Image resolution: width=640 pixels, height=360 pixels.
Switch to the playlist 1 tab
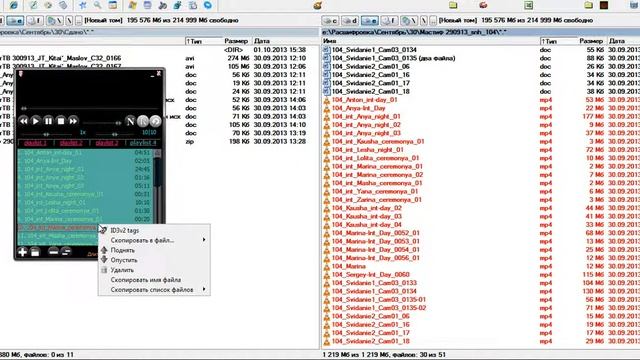point(35,143)
